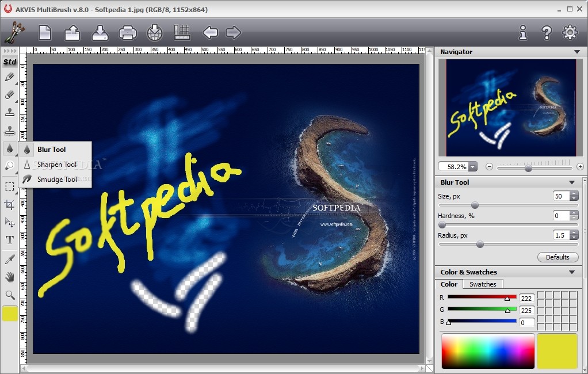Click the Navigator preview thumbnail

[511, 108]
